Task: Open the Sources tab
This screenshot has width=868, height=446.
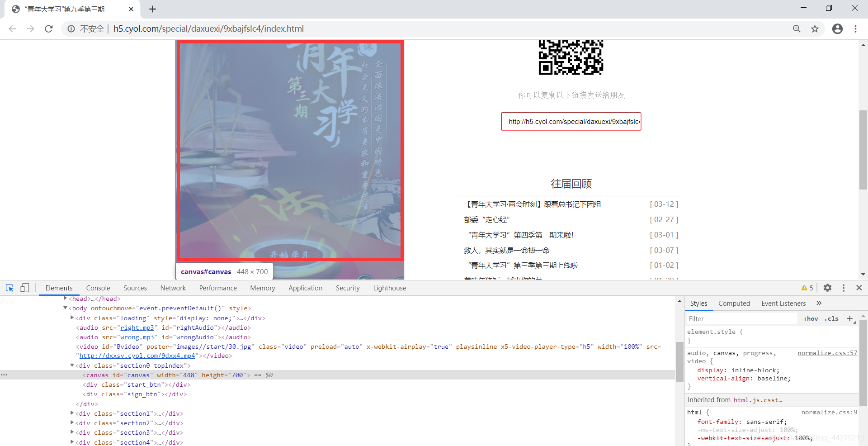Action: pyautogui.click(x=135, y=288)
